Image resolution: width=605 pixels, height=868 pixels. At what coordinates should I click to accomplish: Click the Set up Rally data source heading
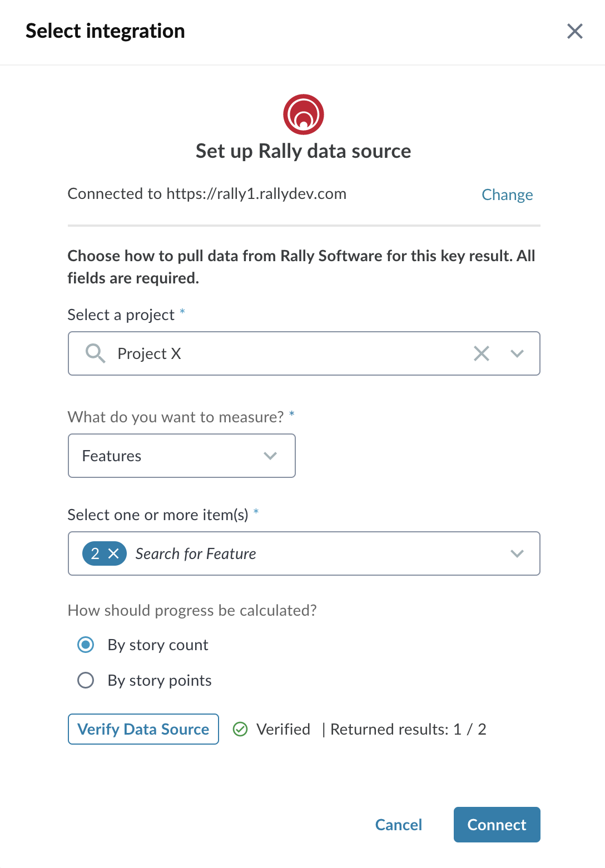click(x=304, y=151)
